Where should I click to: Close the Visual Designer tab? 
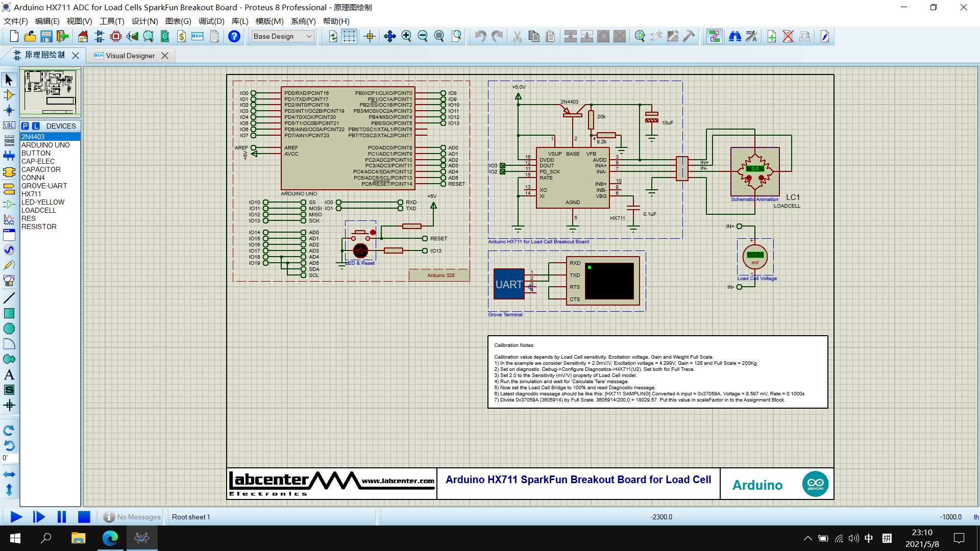tap(165, 56)
